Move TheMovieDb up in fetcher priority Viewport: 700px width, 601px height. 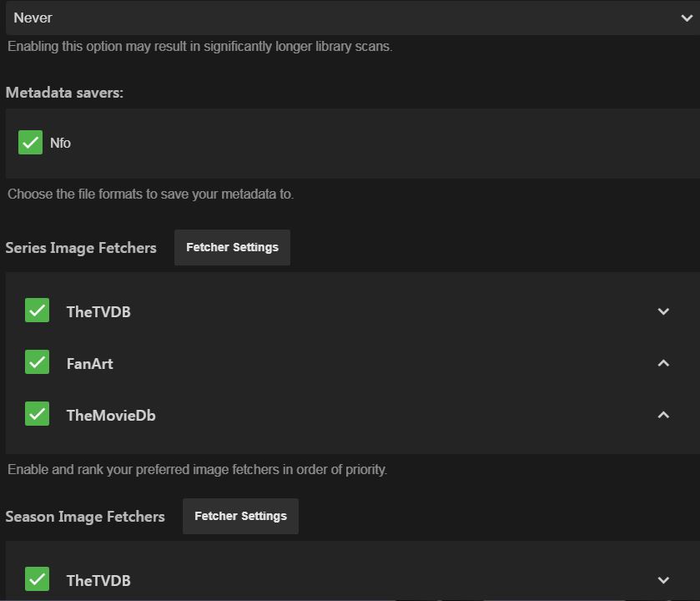[663, 415]
